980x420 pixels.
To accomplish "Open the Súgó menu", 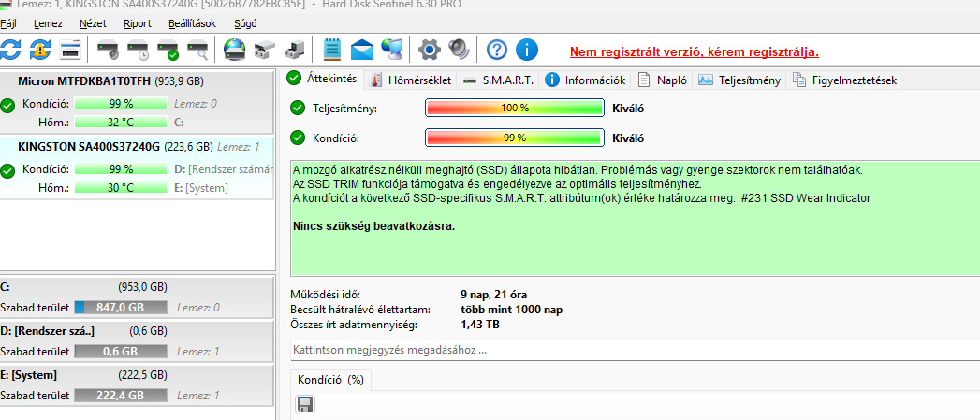I will (245, 23).
